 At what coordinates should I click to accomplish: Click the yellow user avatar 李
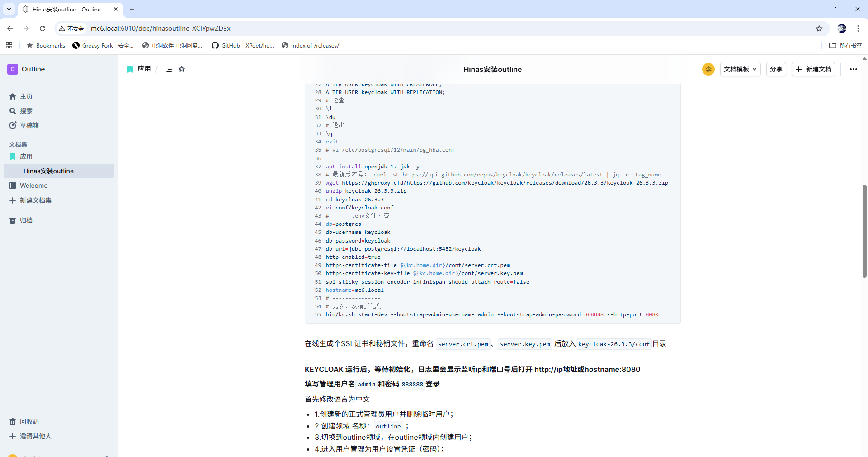[x=708, y=69]
